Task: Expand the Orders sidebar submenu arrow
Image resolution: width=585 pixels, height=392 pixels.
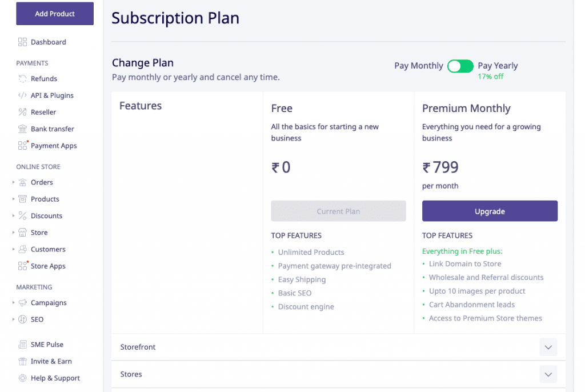Action: click(x=14, y=182)
